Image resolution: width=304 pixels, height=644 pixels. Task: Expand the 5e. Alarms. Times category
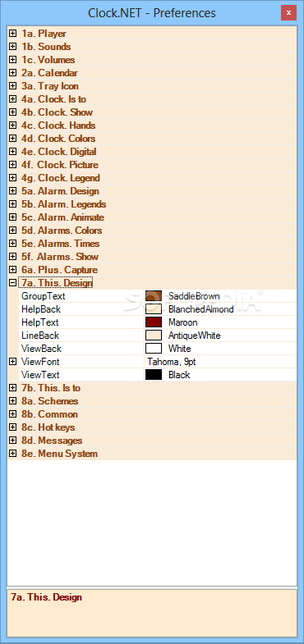point(13,244)
